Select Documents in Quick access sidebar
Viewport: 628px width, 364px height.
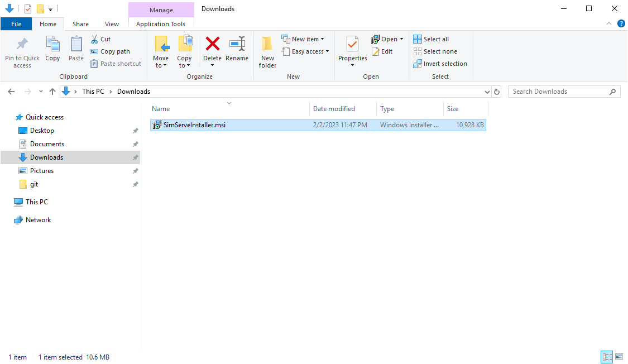point(47,144)
